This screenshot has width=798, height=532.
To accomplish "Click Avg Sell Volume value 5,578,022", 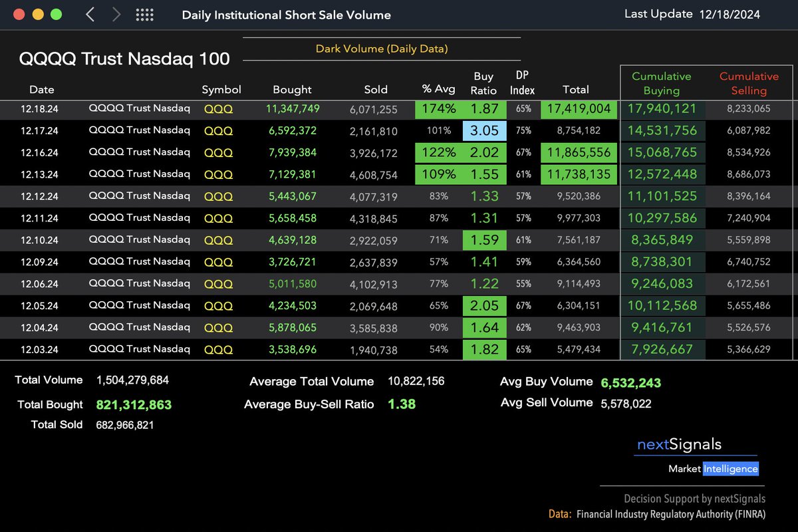I will tap(626, 403).
